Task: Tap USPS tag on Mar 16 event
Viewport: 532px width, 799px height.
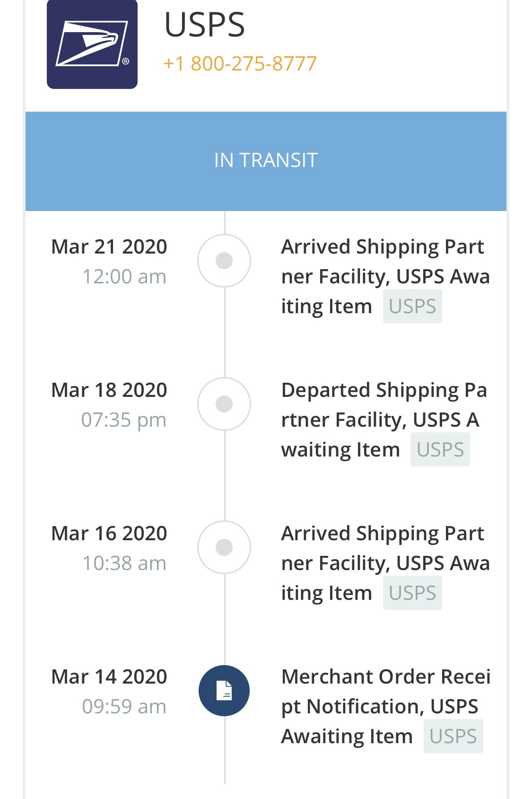Action: 412,593
